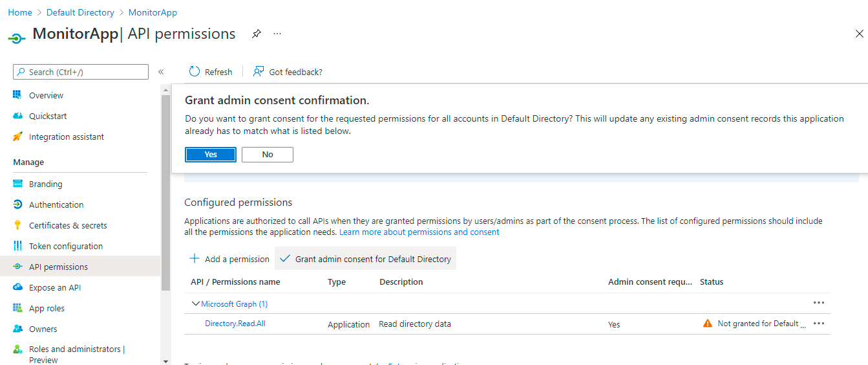Click the API / Permissions name column header
Image resolution: width=868 pixels, height=365 pixels.
tap(235, 282)
